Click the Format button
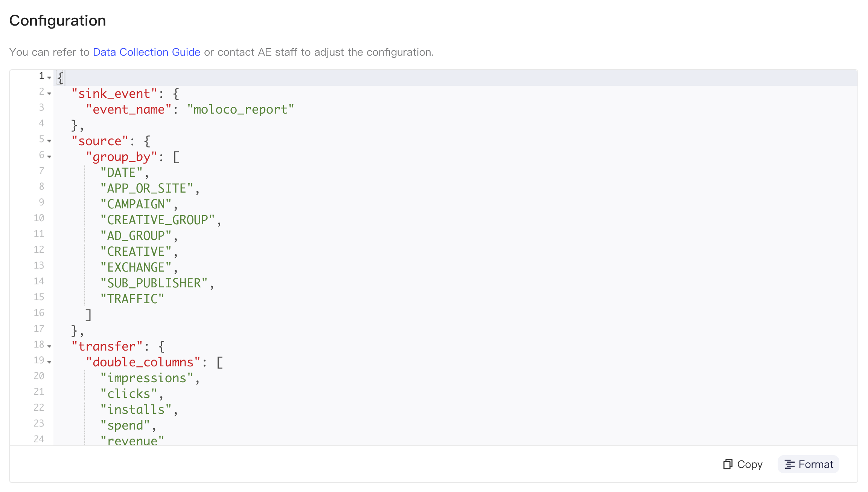Viewport: 868px width, 492px height. coord(809,464)
